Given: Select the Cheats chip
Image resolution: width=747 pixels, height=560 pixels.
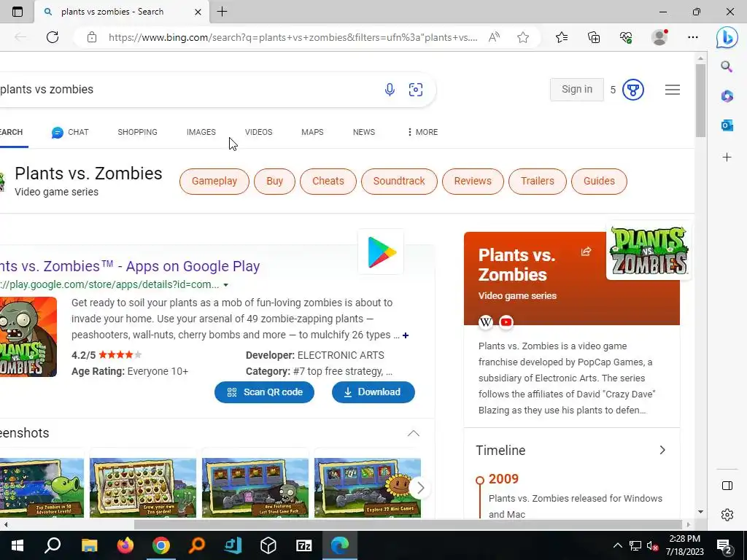Looking at the screenshot, I should click(328, 182).
